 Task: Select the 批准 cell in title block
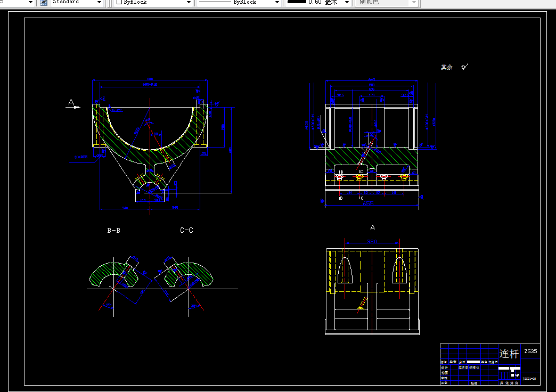[474, 383]
